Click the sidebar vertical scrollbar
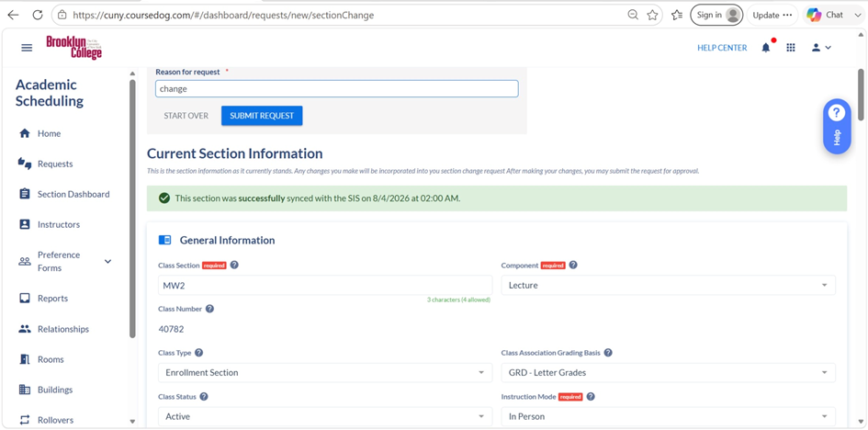Image resolution: width=868 pixels, height=430 pixels. [131, 209]
